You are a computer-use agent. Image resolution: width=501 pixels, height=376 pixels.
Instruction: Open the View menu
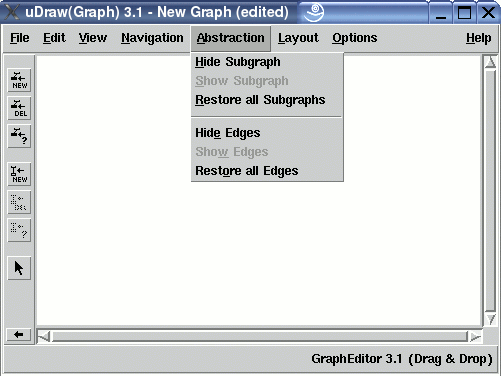coord(93,38)
